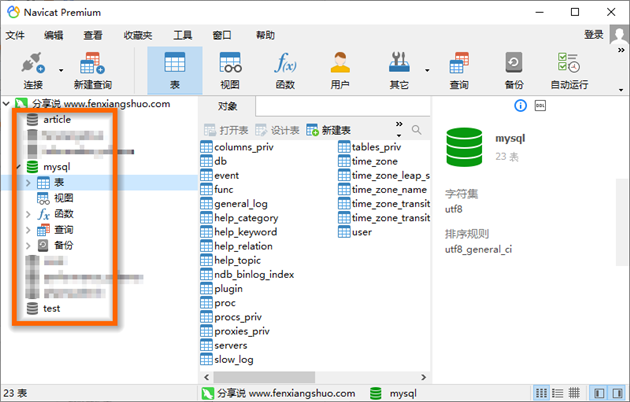Click the 登录 login link
630x402 pixels.
click(593, 35)
